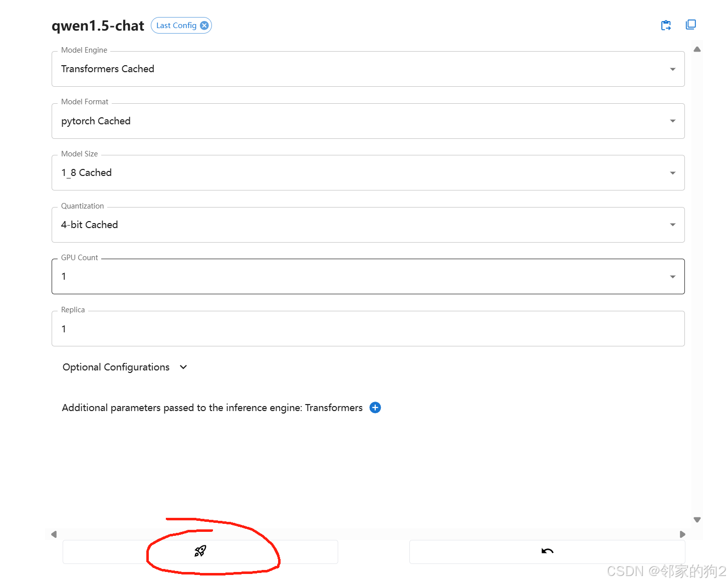This screenshot has width=728, height=584.
Task: Click the undo arrow button
Action: 547,551
